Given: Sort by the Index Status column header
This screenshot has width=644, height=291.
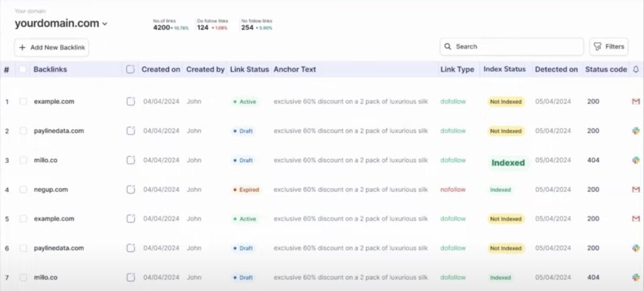Looking at the screenshot, I should click(x=504, y=69).
